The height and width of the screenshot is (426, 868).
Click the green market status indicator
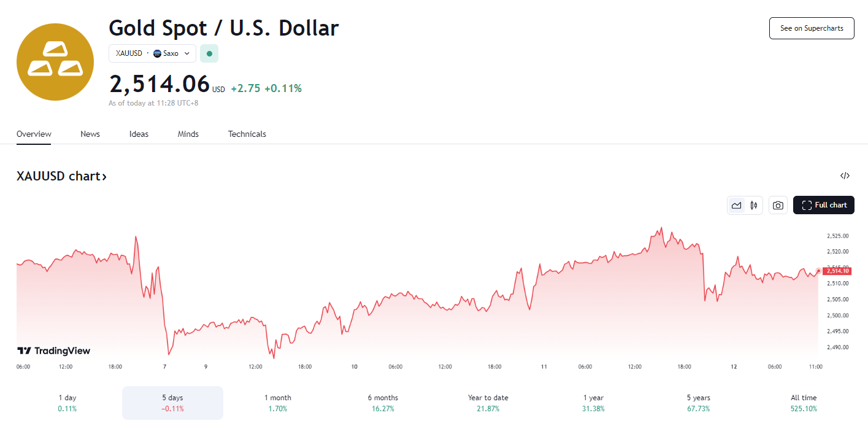pyautogui.click(x=209, y=53)
